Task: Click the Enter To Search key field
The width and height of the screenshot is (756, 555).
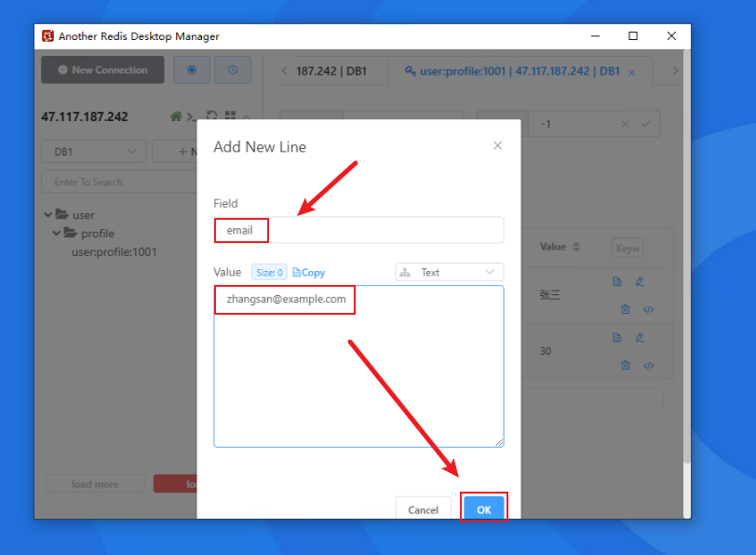Action: [119, 182]
